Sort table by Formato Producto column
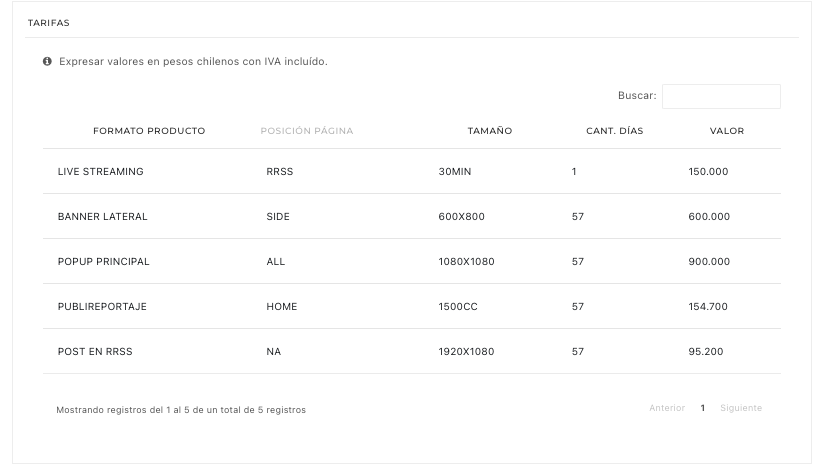Viewport: 826px width, 464px height. pos(149,131)
